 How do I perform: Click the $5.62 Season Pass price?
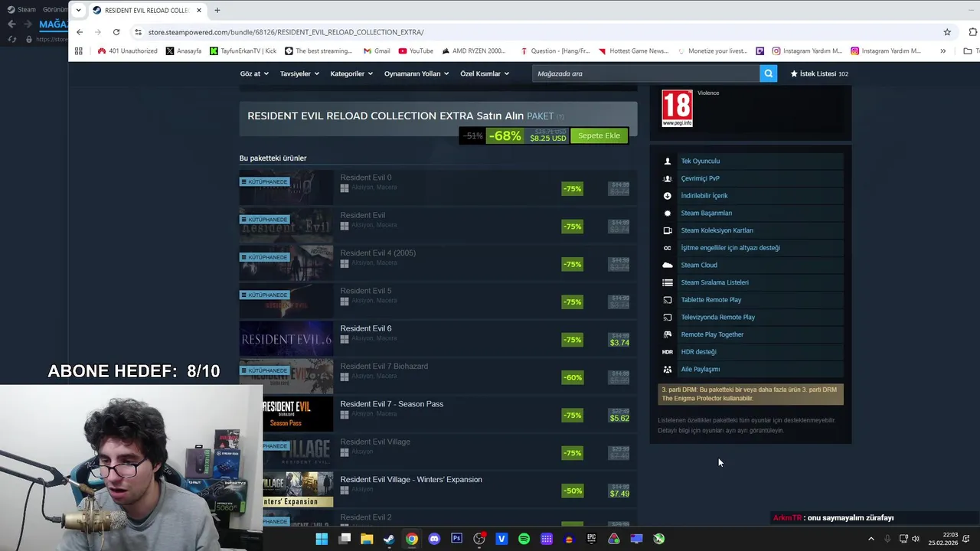pos(619,419)
